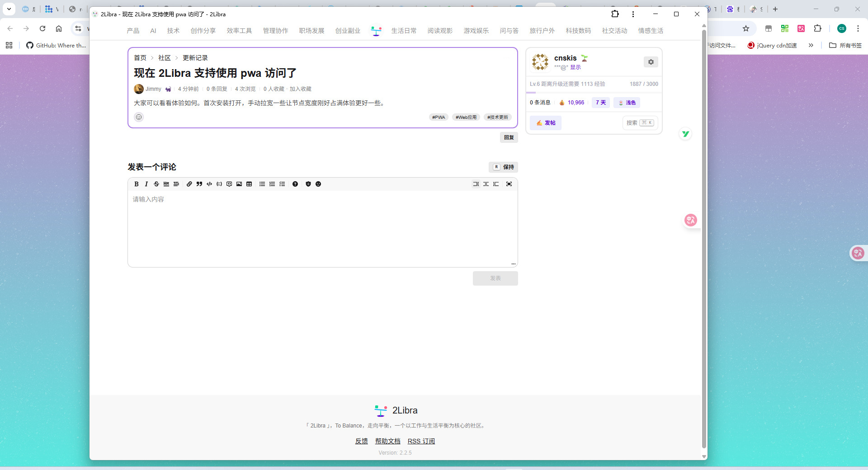Insert a table in comment editor
This screenshot has width=868, height=470.
(249, 184)
